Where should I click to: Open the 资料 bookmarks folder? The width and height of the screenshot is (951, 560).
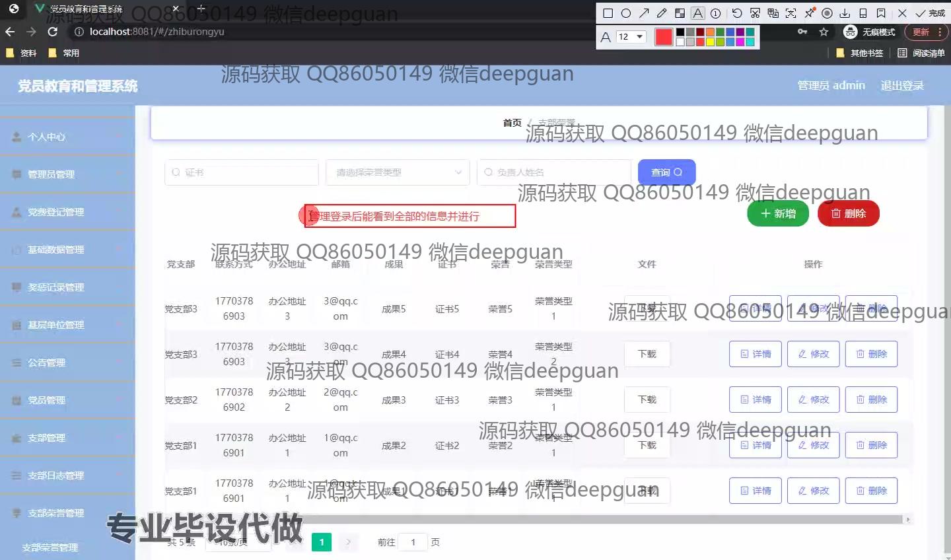(21, 53)
